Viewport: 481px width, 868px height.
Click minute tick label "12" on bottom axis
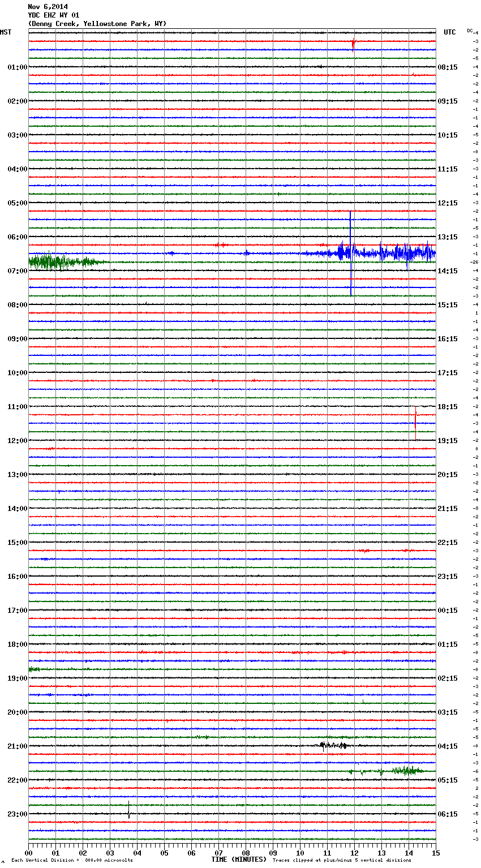coord(354,853)
